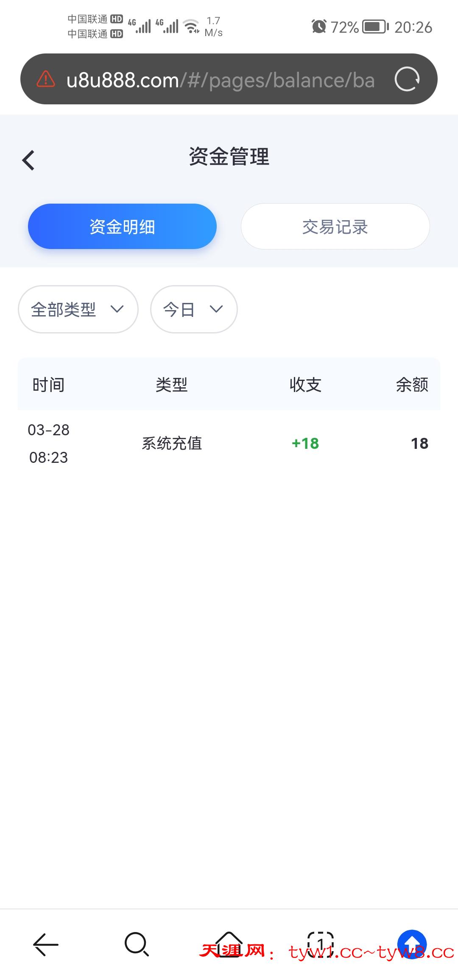Select the 系统充值 transaction row
The image size is (458, 980).
pos(172,444)
